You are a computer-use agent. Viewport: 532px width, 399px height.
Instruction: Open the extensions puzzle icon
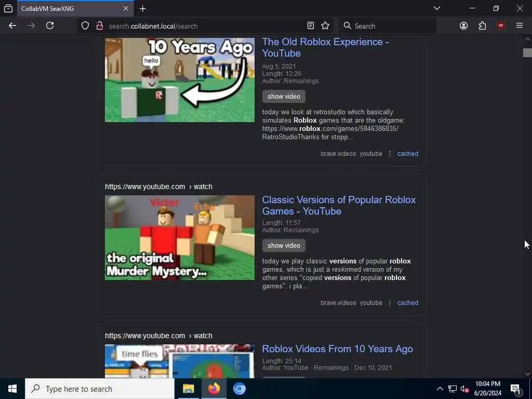[482, 26]
